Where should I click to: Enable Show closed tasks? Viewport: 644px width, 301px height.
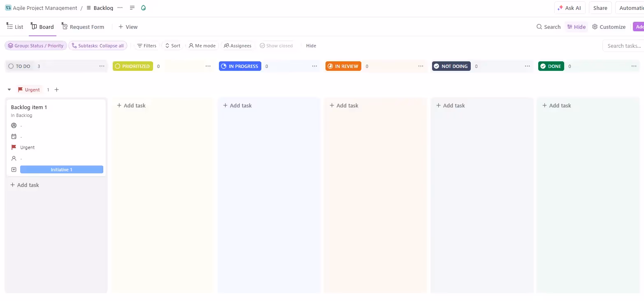pos(276,46)
